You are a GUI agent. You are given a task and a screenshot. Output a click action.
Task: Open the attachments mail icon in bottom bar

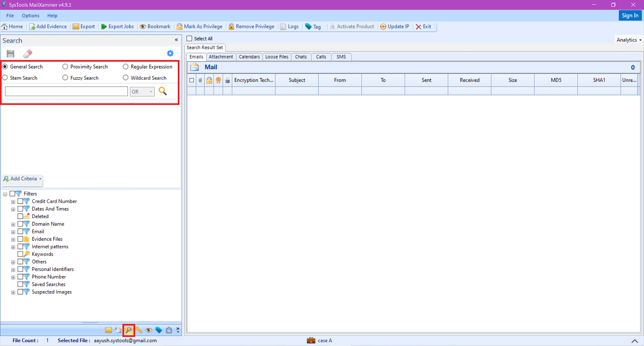118,330
